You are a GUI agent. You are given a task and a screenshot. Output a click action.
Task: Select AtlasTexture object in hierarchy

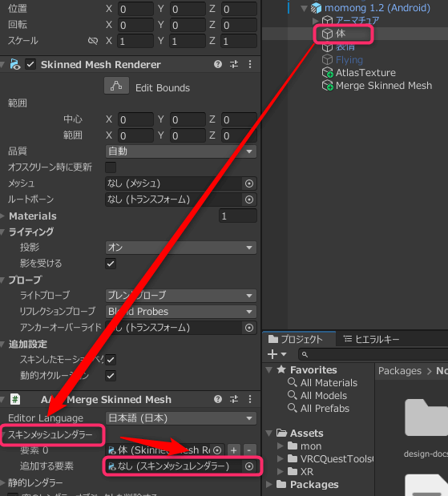365,73
